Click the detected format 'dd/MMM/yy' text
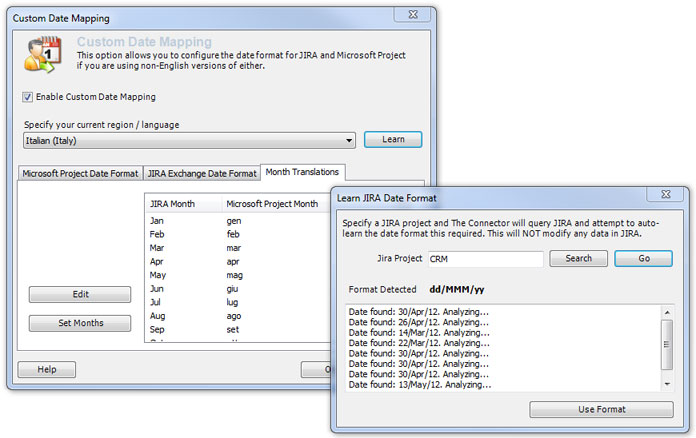 [457, 289]
